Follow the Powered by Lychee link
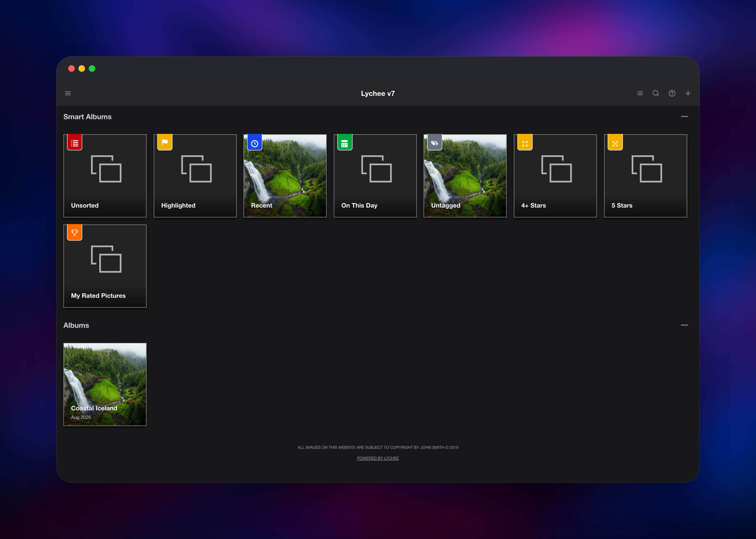The height and width of the screenshot is (539, 756). [x=378, y=458]
